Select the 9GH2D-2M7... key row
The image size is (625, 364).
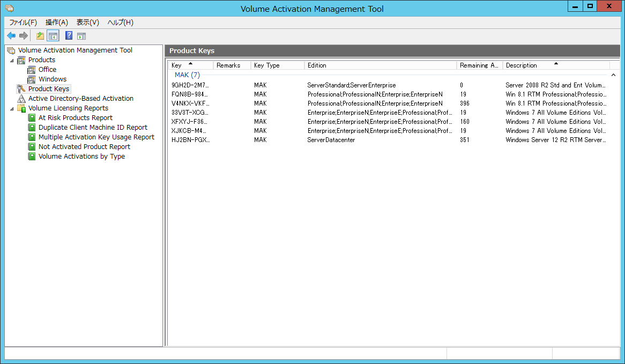point(389,85)
